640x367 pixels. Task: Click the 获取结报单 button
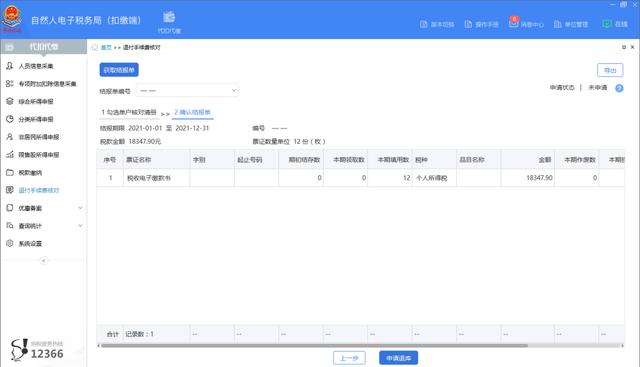119,70
